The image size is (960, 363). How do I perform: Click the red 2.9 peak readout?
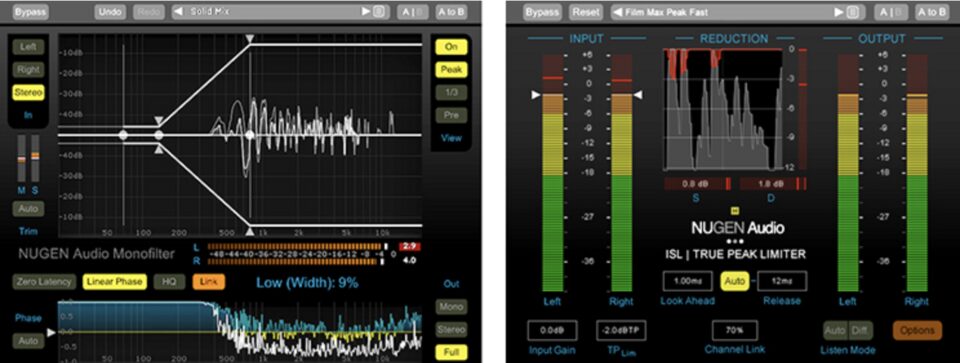tap(410, 247)
